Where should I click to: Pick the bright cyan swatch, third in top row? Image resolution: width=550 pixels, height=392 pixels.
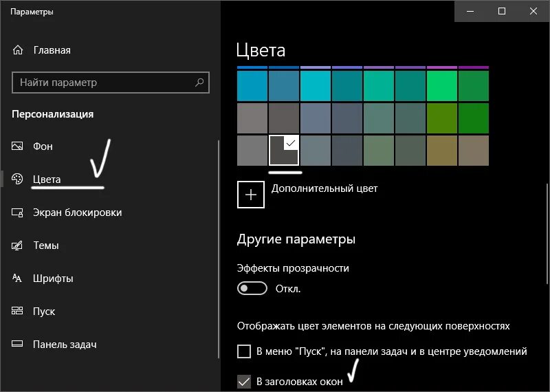(x=316, y=86)
